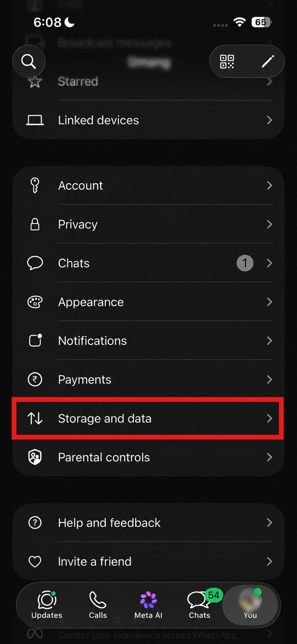Tap the Parental controls shield icon
Image resolution: width=297 pixels, height=644 pixels.
(35, 457)
